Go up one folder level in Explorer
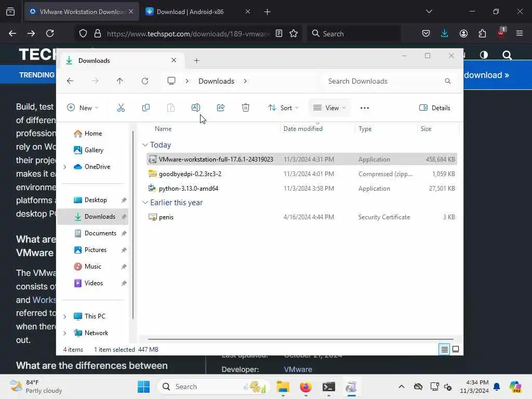532x399 pixels. coord(120,81)
